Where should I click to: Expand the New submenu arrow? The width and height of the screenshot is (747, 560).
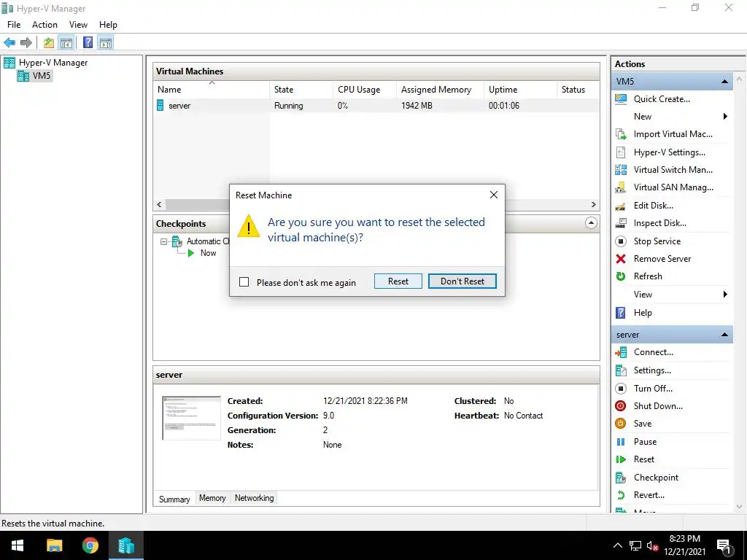coord(725,117)
